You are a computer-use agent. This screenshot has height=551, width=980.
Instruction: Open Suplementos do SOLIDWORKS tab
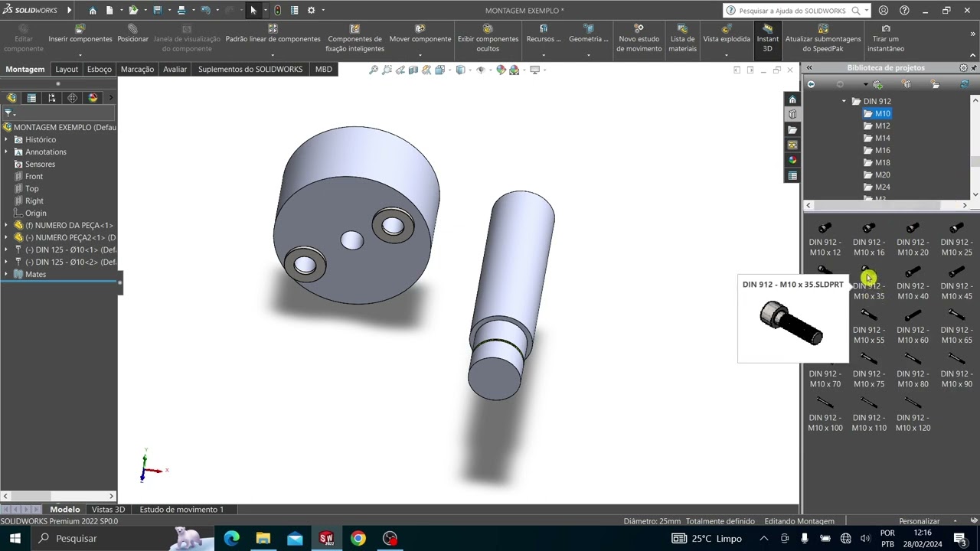[x=250, y=69]
